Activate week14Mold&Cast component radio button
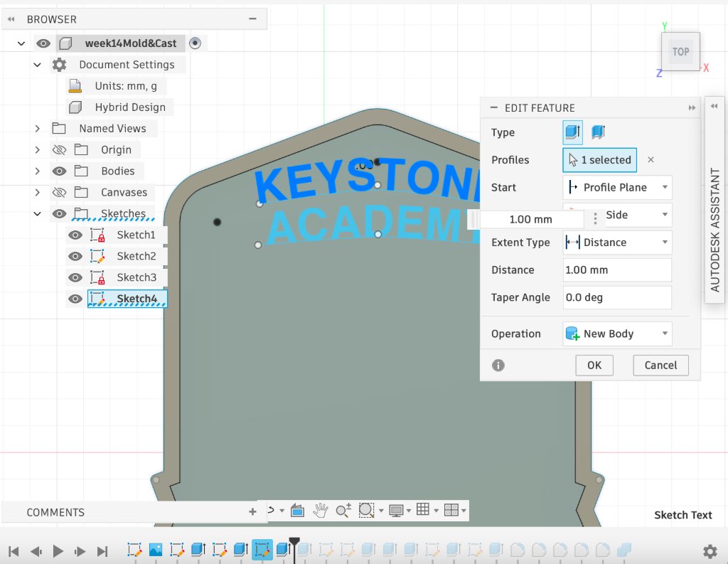Screen dimensions: 728x564 [x=195, y=43]
